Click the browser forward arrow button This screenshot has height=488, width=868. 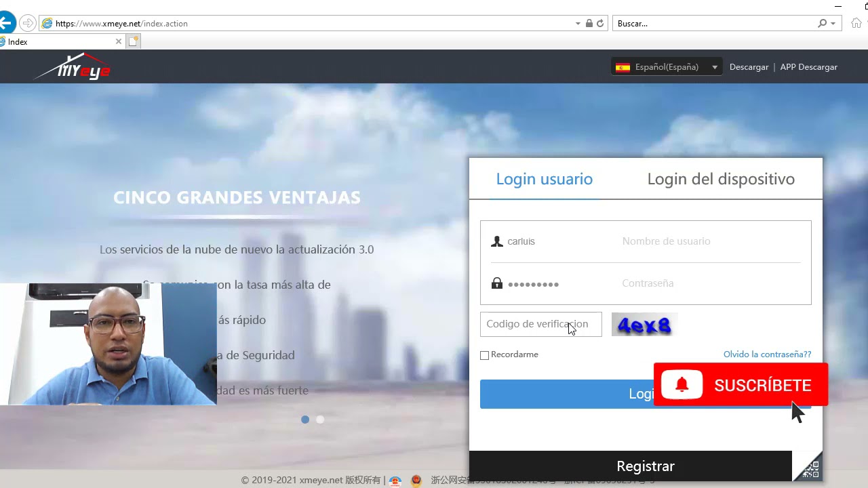tap(28, 23)
